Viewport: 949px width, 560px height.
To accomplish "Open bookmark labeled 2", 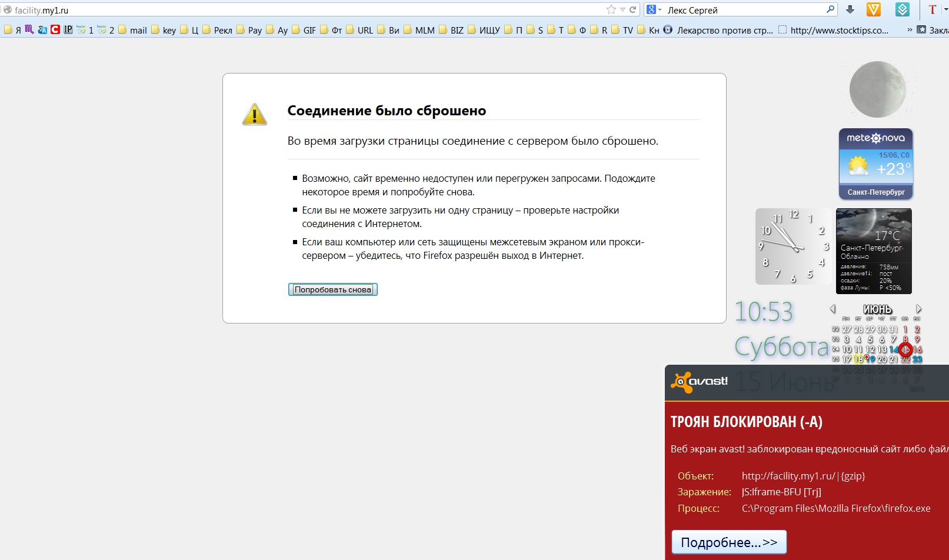I will point(106,30).
